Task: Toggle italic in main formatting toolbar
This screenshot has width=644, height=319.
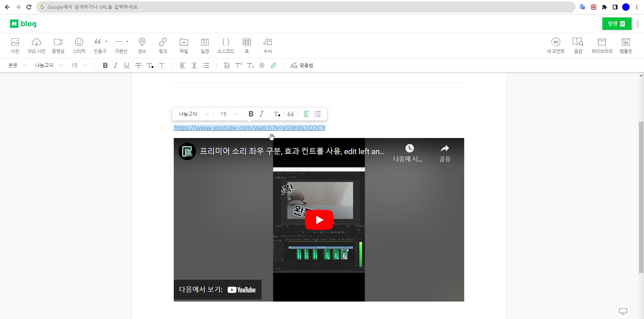Action: (x=116, y=65)
